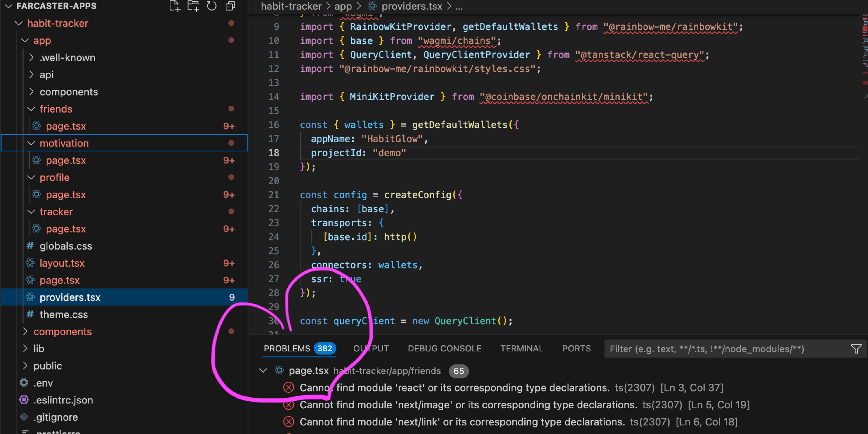This screenshot has height=434, width=868.
Task: Click the React icon beside friends page.tsx
Action: coord(37,126)
